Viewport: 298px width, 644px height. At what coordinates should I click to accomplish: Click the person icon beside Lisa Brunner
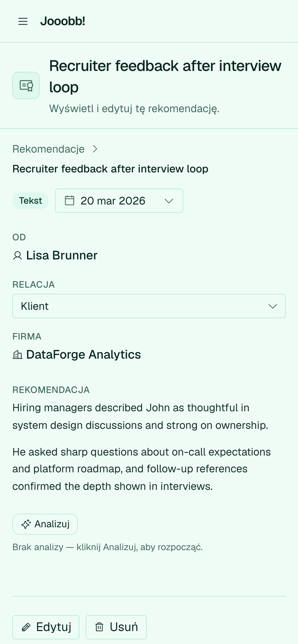pos(18,256)
